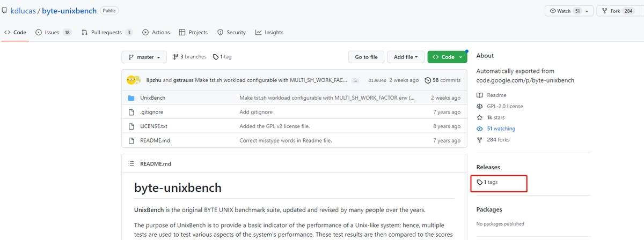Click the repository book icon
The height and width of the screenshot is (240, 644).
[4, 11]
